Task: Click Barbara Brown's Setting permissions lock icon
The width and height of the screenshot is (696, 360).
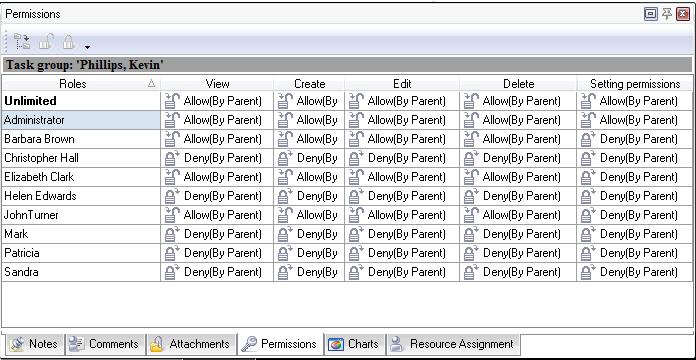Action: (589, 139)
